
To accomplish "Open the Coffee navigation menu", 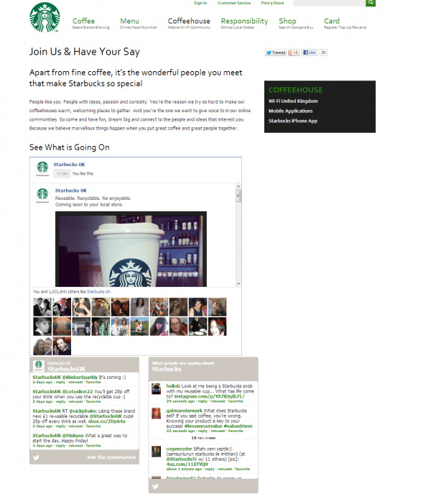I will 83,21.
